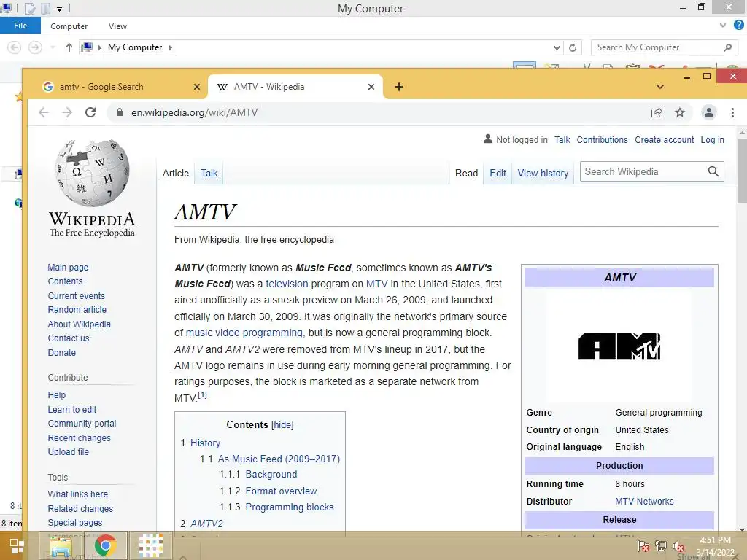The height and width of the screenshot is (560, 747).
Task: Click Chrome's forward arrow button
Action: point(67,112)
